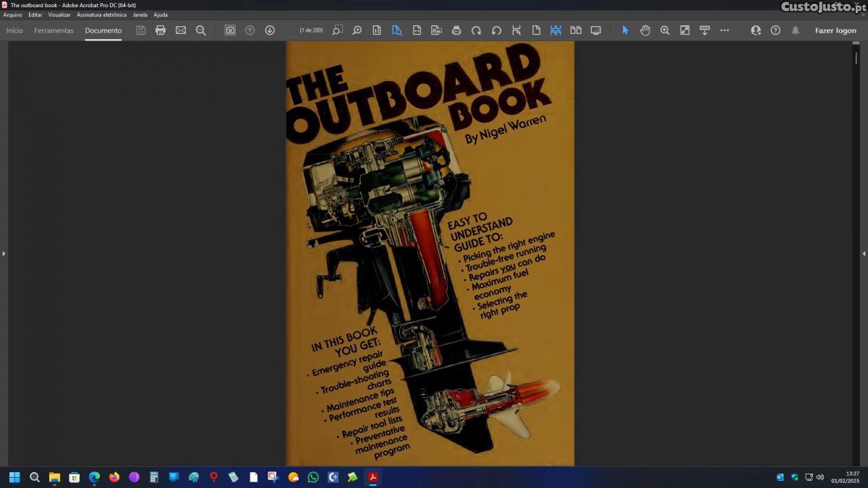The height and width of the screenshot is (488, 868).
Task: Choose the arrow Selection tool
Action: pyautogui.click(x=625, y=30)
